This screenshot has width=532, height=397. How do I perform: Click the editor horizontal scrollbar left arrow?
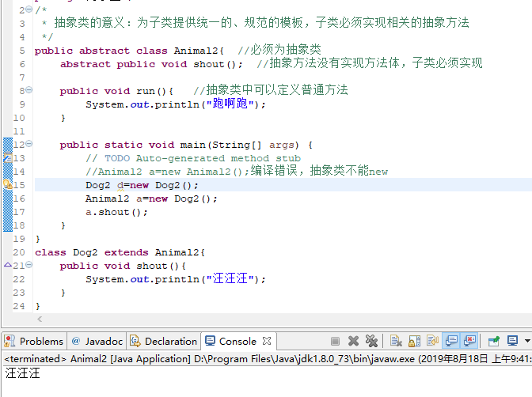click(40, 319)
